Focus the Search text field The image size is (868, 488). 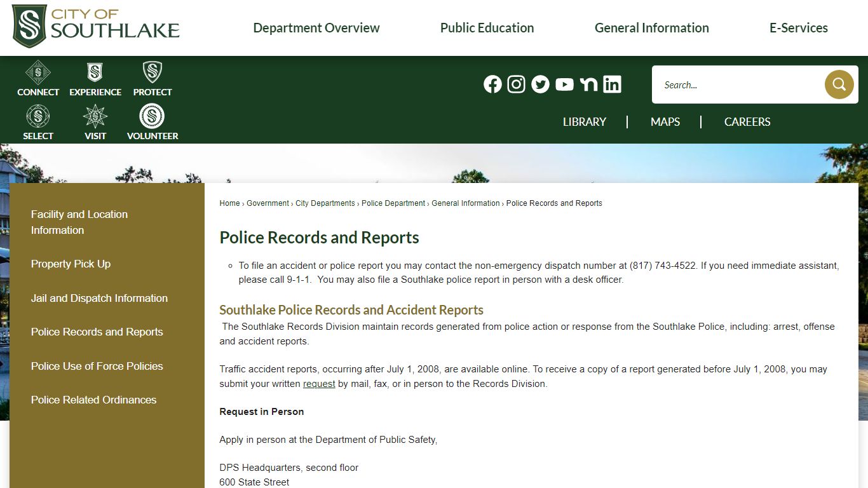tap(738, 85)
